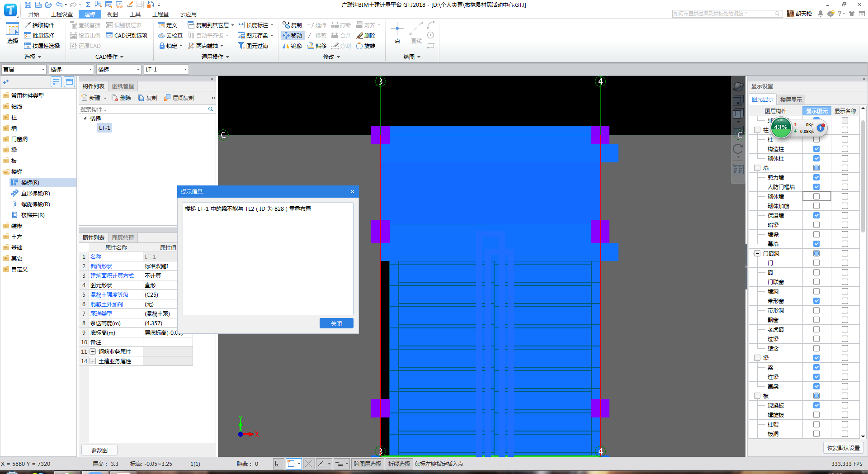Click 关闭 button in 提示信息 dialog
868x474 pixels.
click(x=336, y=323)
